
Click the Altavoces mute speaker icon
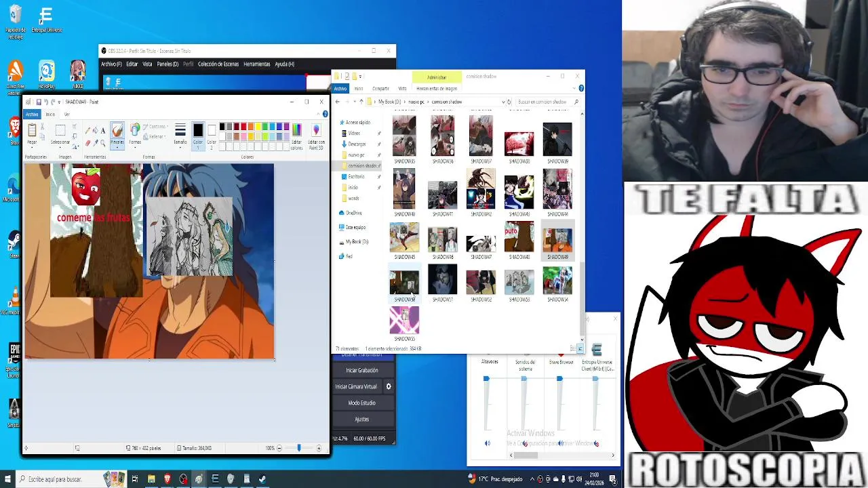tap(487, 443)
